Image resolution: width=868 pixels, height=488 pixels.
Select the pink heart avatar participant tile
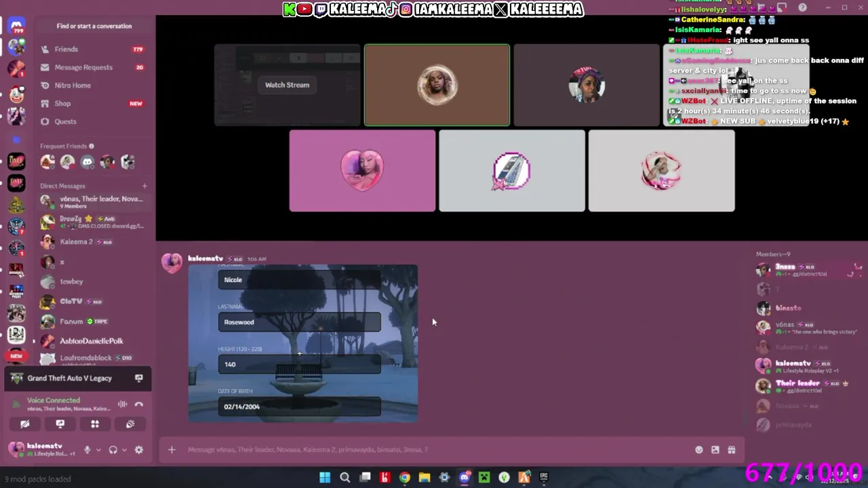[x=362, y=171]
